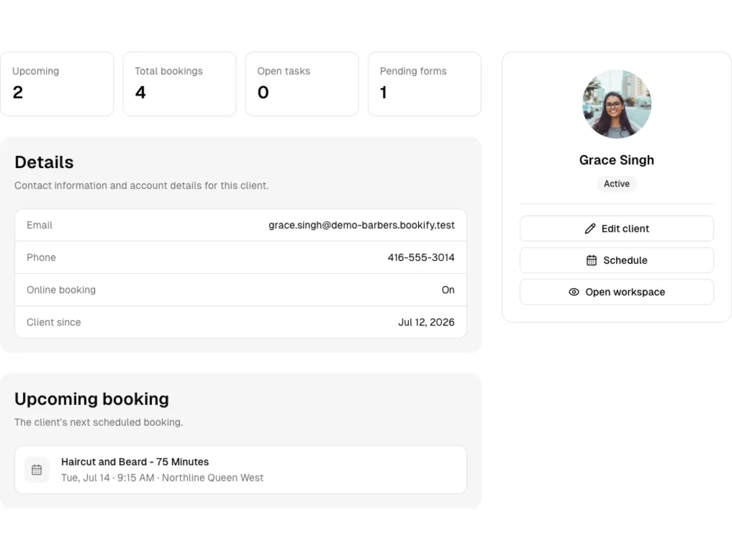Click the Edit client button label
732x560 pixels.
(x=625, y=229)
